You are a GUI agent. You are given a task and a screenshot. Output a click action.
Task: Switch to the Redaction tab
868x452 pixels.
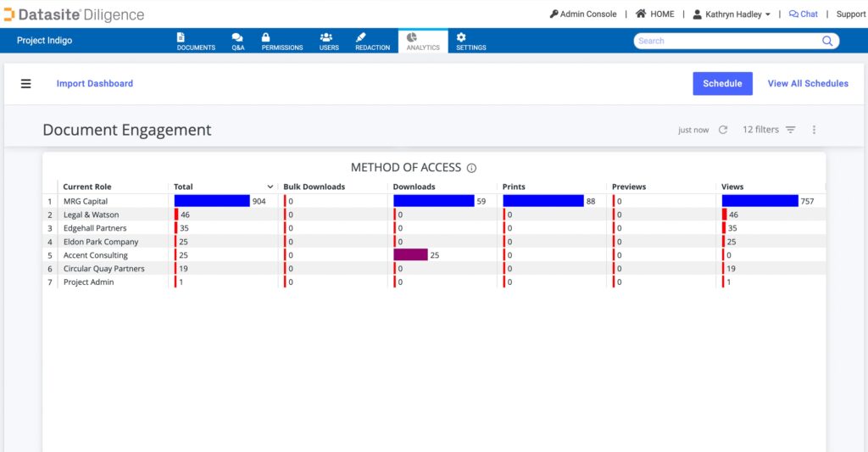(x=373, y=42)
